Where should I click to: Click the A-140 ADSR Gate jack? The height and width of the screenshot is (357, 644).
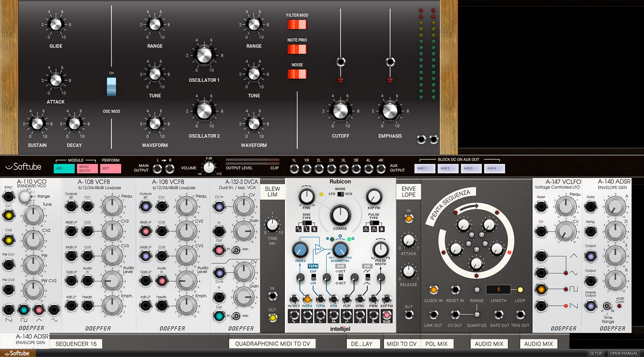pyautogui.click(x=591, y=206)
